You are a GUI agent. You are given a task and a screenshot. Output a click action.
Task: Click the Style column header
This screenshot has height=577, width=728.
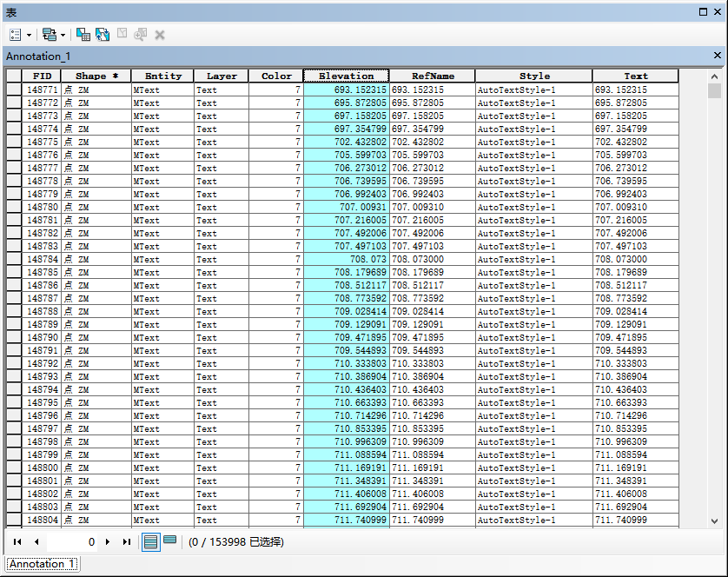[x=534, y=76]
